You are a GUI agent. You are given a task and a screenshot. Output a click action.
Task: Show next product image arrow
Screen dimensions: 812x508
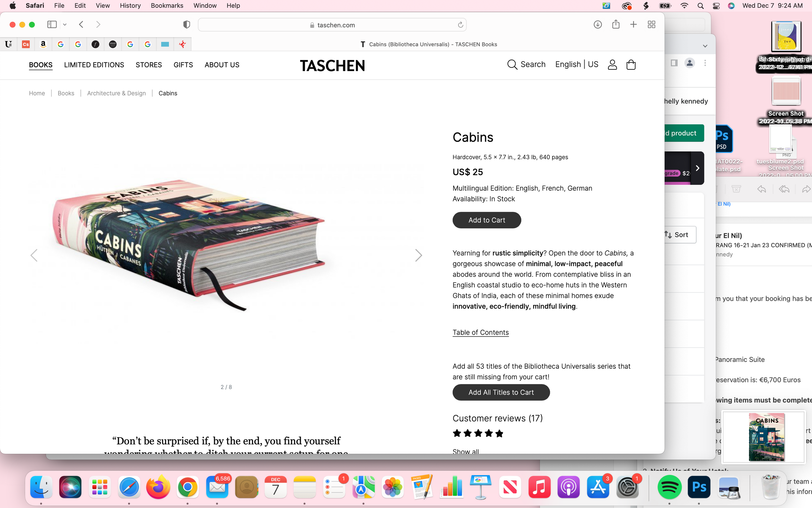coord(419,255)
